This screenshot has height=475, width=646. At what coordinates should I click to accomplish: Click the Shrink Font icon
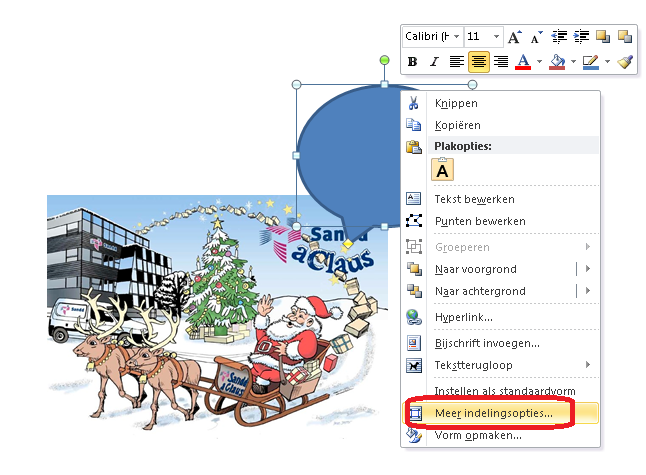tap(536, 37)
